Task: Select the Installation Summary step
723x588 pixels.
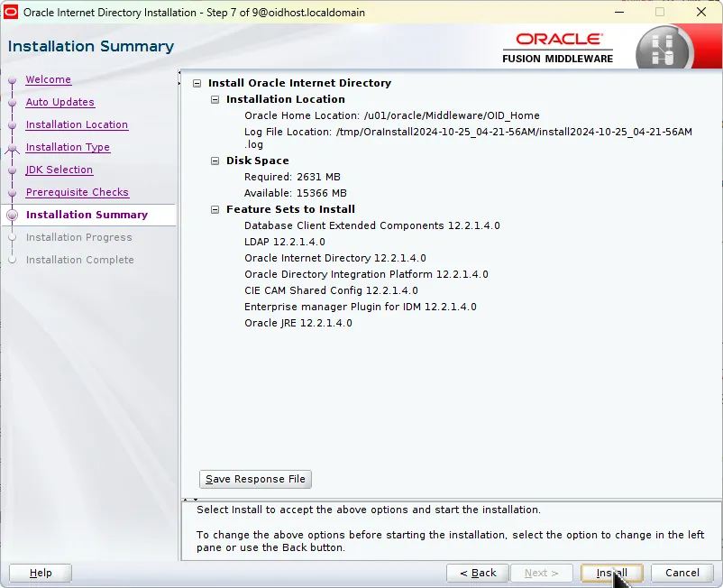Action: (x=87, y=215)
